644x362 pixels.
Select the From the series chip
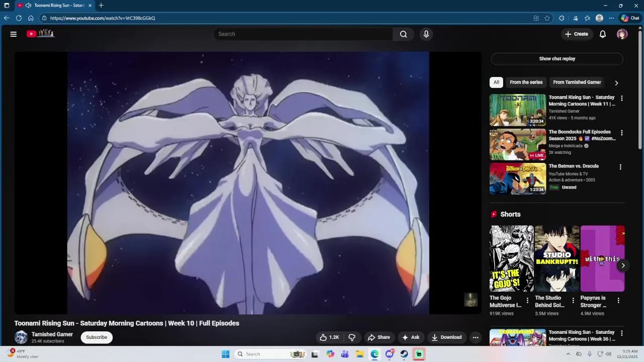tap(526, 82)
